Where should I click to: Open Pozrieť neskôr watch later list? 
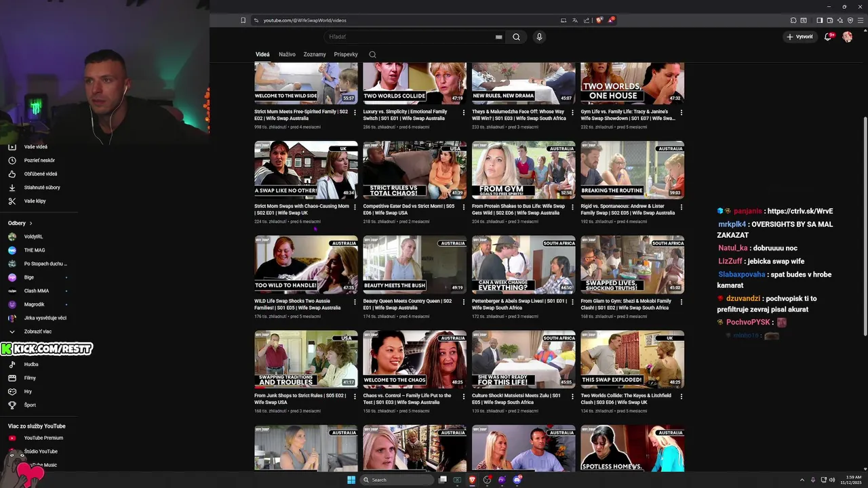(x=41, y=161)
